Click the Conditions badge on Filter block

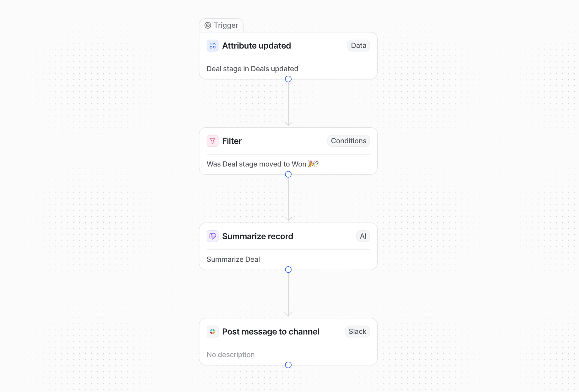coord(348,141)
